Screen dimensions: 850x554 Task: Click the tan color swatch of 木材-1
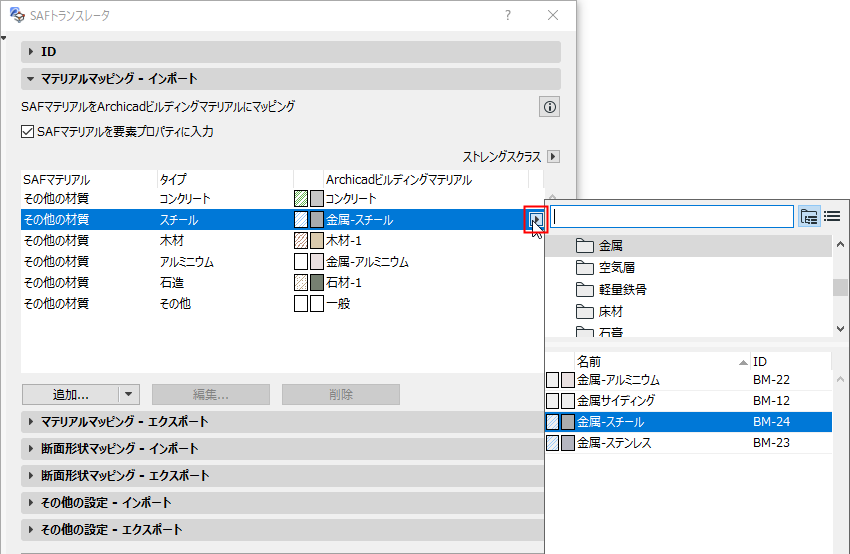(x=317, y=241)
